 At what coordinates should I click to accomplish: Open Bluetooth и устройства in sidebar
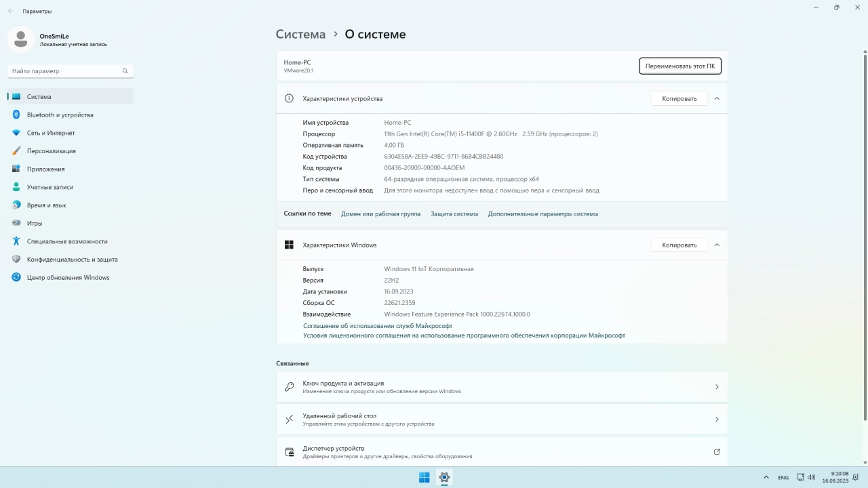click(x=71, y=115)
